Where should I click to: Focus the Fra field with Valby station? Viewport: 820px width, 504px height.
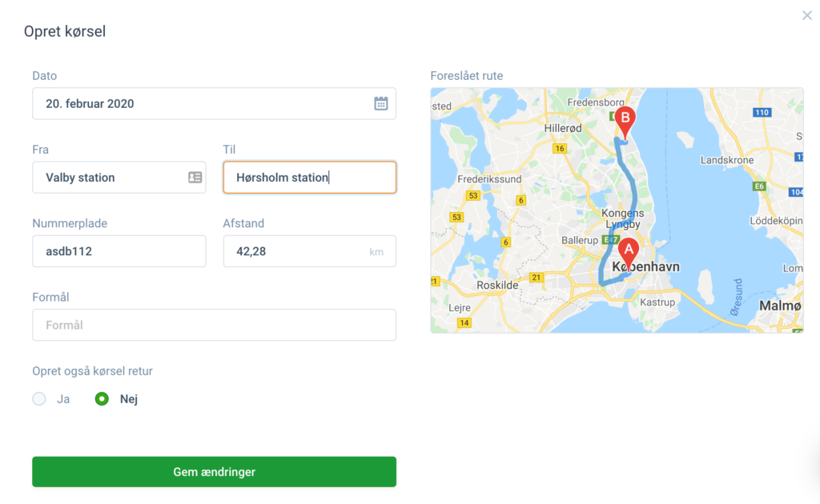coord(119,178)
